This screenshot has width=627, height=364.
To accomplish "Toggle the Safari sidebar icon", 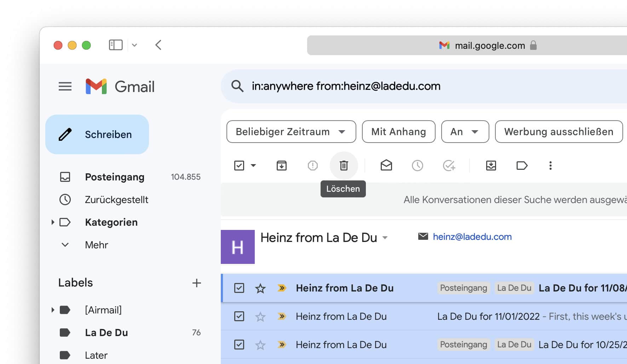I will 116,45.
